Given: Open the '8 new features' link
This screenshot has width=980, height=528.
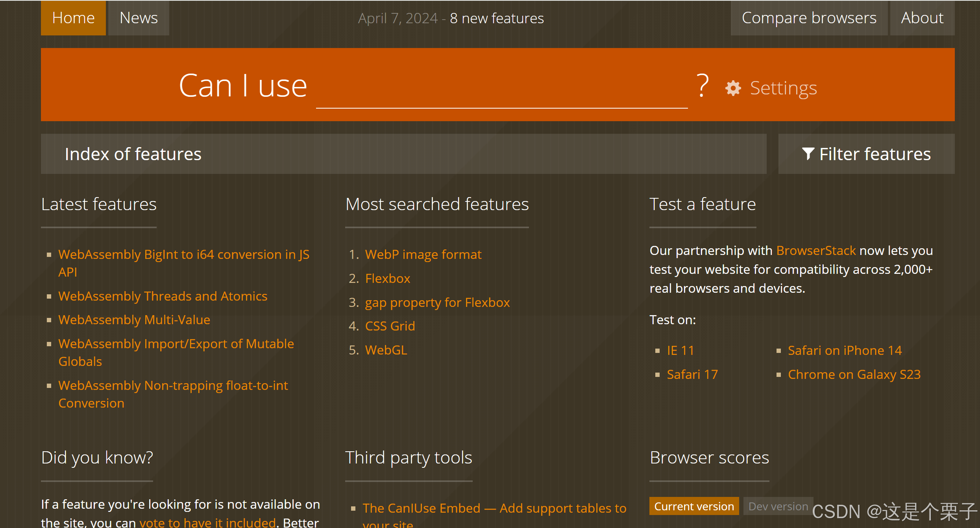Looking at the screenshot, I should coord(497,18).
